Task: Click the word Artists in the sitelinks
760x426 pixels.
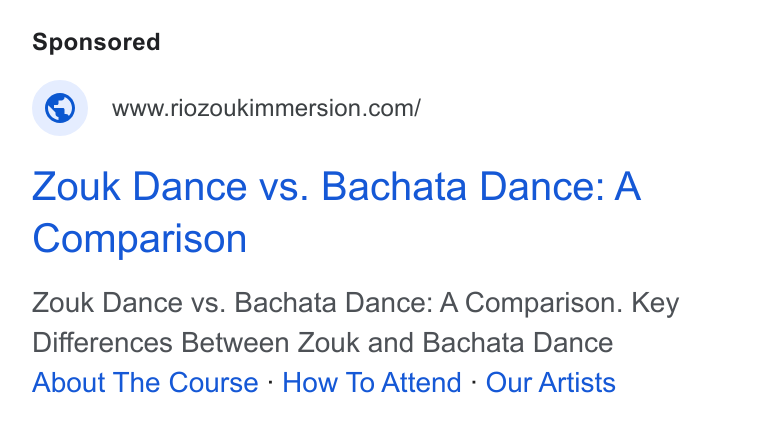Action: (x=577, y=382)
